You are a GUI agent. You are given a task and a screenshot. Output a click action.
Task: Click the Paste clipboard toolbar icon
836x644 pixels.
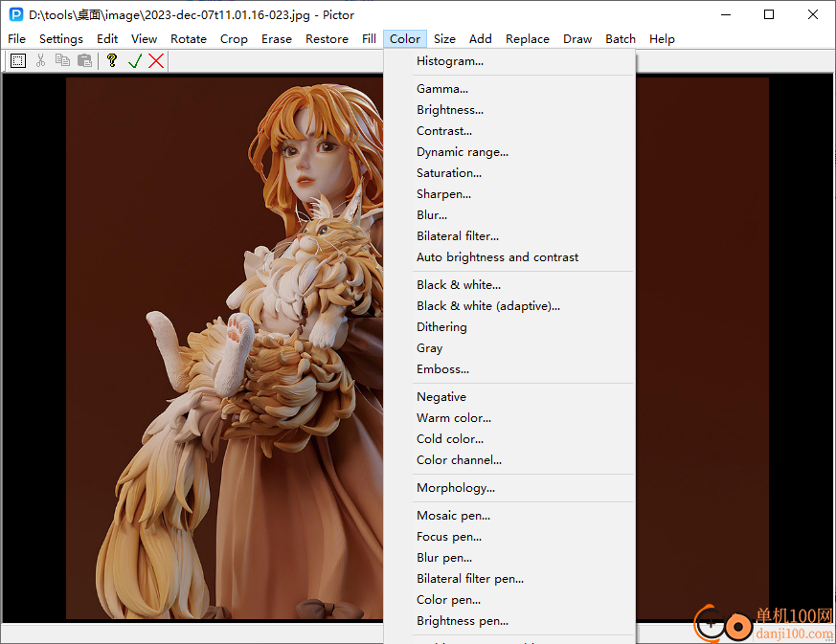85,60
